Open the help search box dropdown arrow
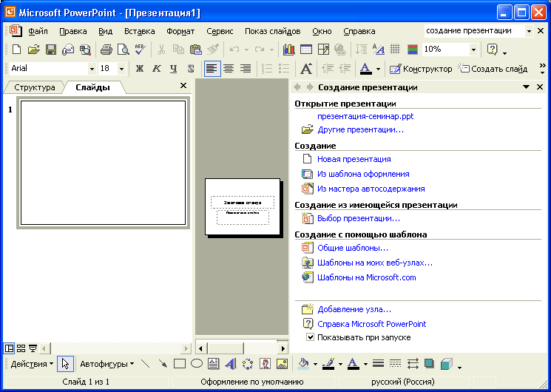 tap(529, 31)
